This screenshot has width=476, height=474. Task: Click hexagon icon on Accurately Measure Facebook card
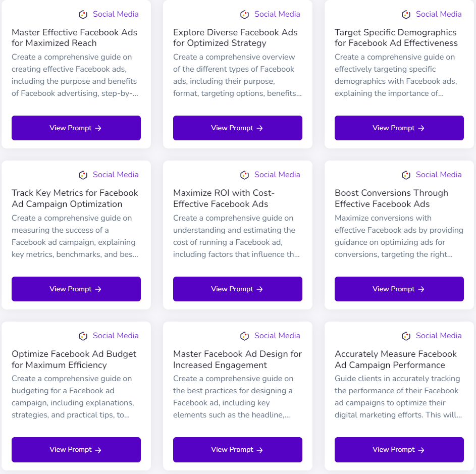[x=406, y=336]
